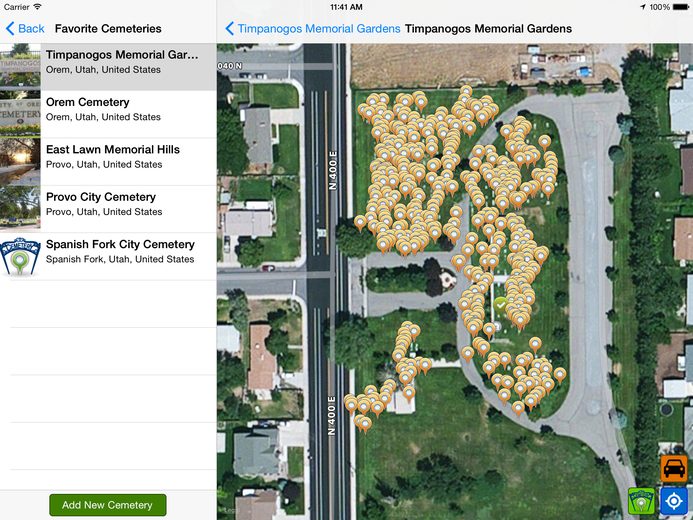The height and width of the screenshot is (520, 693).
Task: Tap the blue locate-me target icon
Action: [x=674, y=501]
